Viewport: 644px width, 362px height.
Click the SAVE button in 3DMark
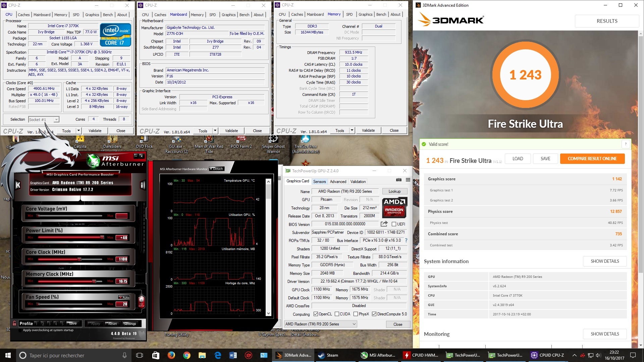click(x=545, y=159)
